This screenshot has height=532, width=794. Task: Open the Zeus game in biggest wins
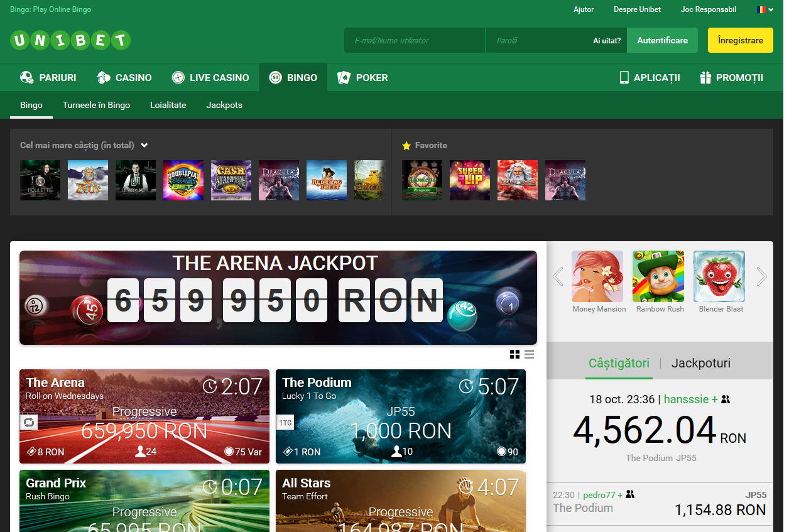(88, 180)
